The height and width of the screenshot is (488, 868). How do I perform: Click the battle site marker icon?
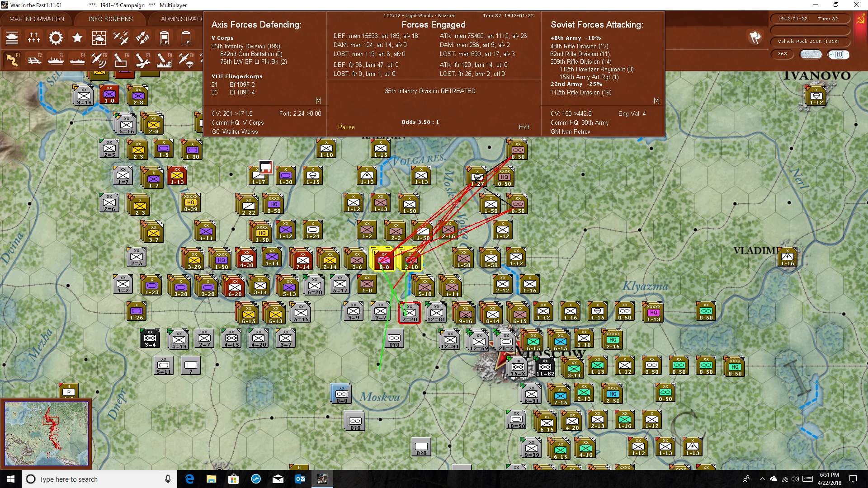pyautogui.click(x=265, y=167)
